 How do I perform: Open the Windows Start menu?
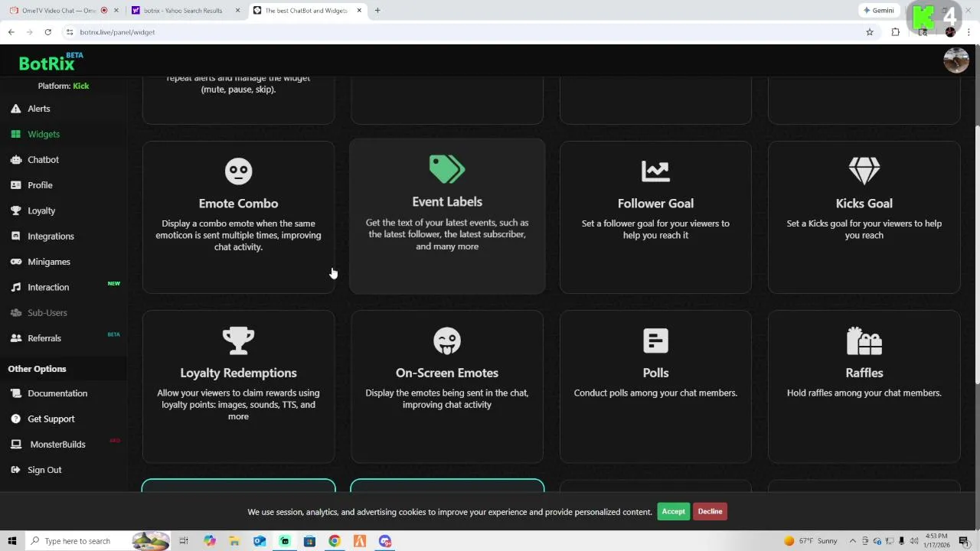click(x=11, y=541)
